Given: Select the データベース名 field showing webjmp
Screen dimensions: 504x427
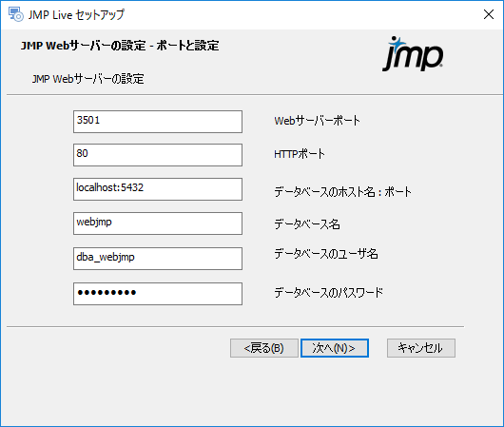Looking at the screenshot, I should pos(158,223).
